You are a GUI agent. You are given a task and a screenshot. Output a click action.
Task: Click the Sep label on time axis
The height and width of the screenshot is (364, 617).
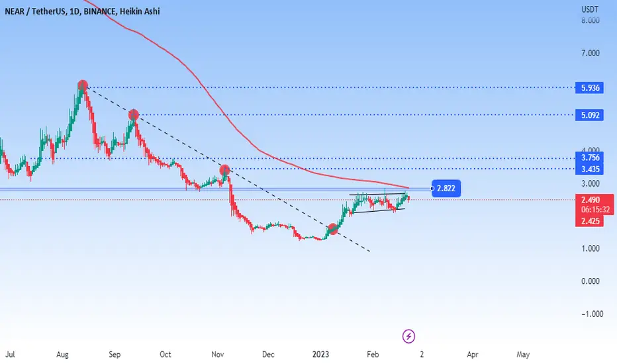pyautogui.click(x=115, y=355)
